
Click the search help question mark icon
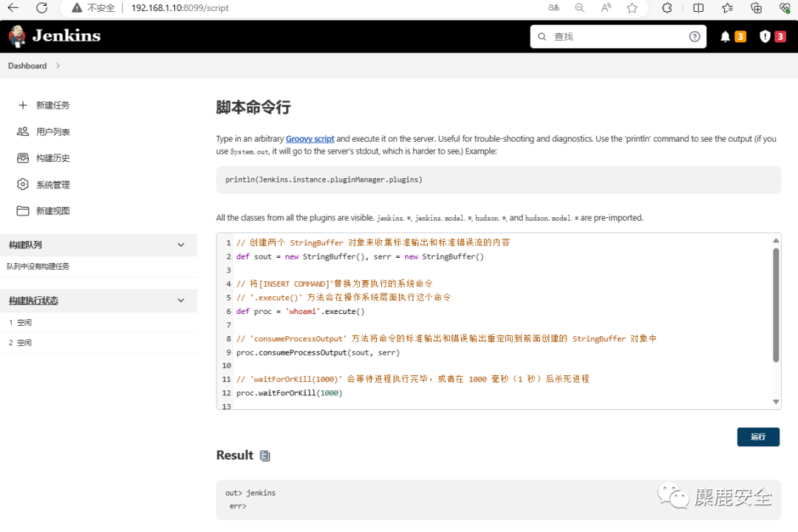pos(695,37)
